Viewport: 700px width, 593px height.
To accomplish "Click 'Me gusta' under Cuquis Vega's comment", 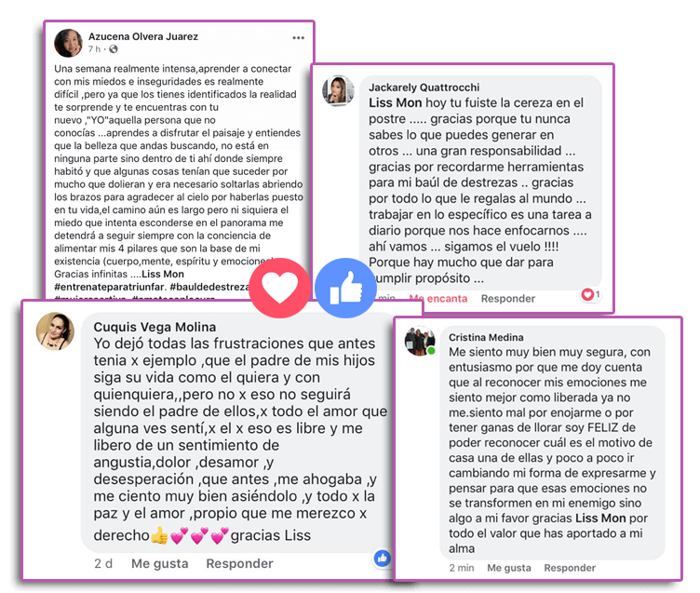I will (x=160, y=563).
